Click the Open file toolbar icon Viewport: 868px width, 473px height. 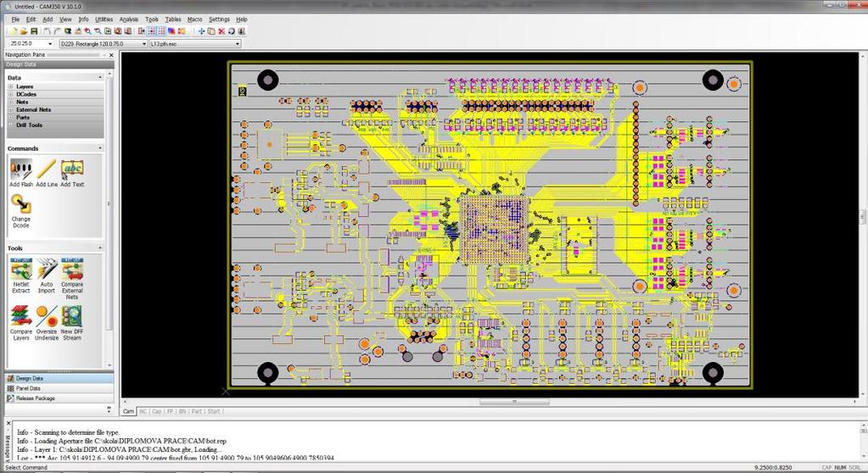click(24, 31)
